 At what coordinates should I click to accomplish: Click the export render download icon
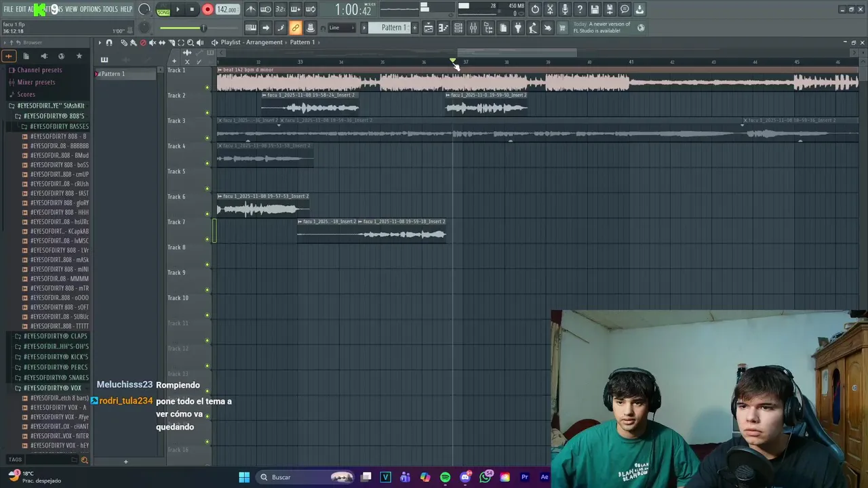point(639,9)
